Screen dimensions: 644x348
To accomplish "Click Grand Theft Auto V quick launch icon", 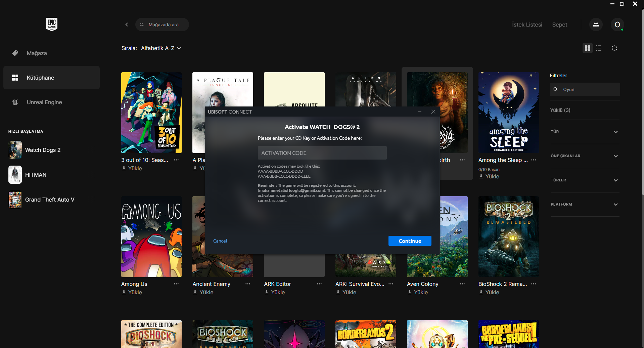I will tap(15, 200).
